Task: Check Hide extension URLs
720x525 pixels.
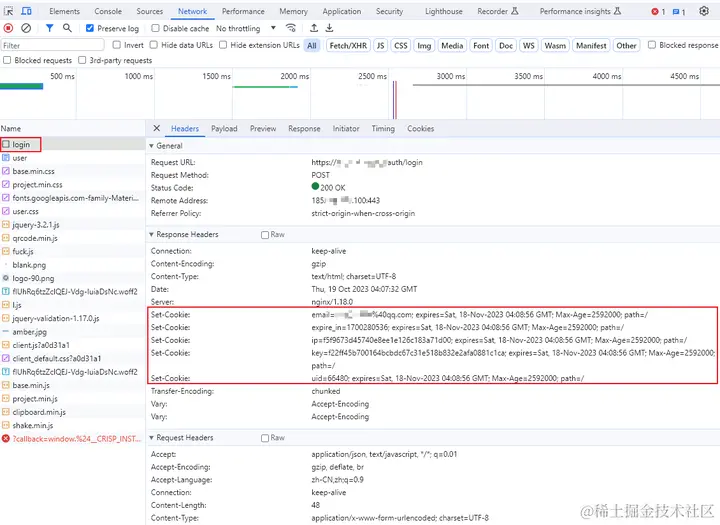Action: (223, 45)
